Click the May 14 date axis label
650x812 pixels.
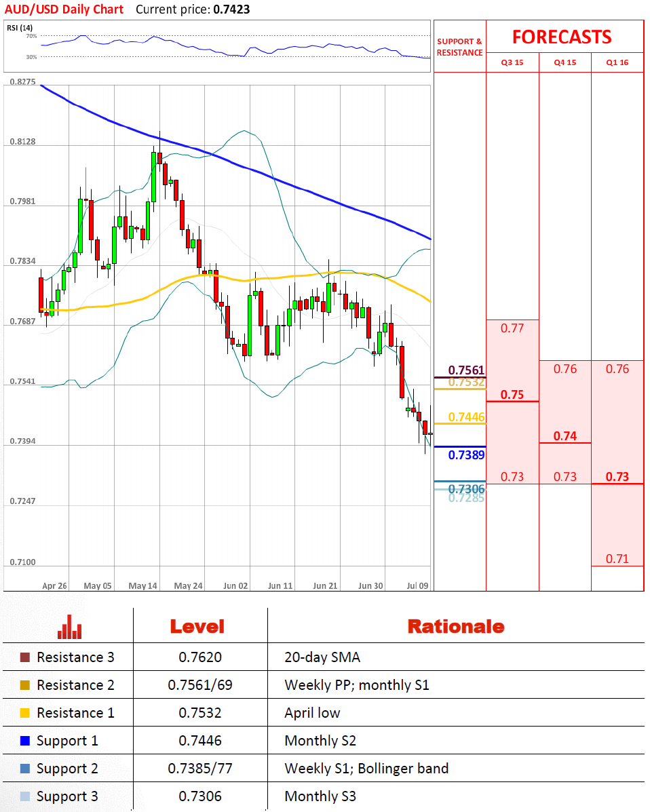point(143,585)
